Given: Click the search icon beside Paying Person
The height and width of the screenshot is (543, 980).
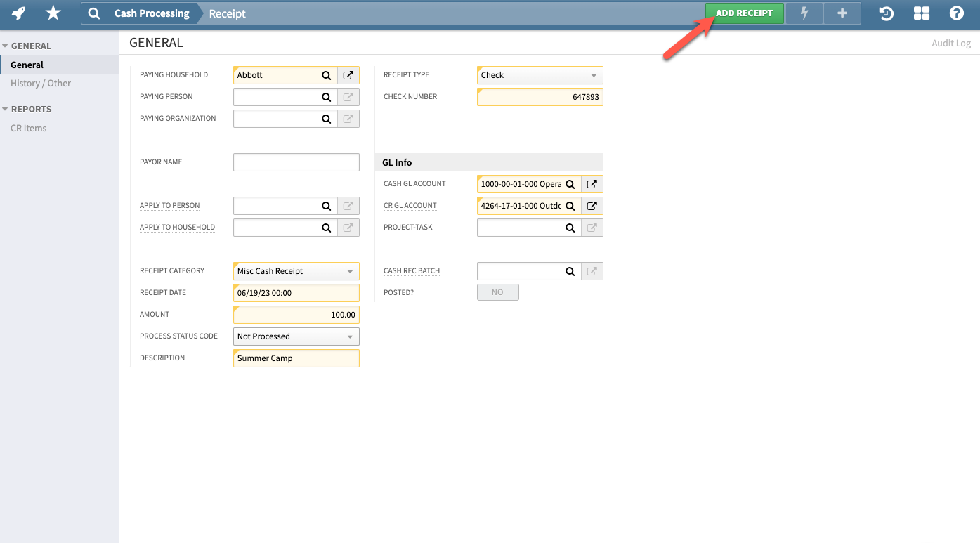Looking at the screenshot, I should tap(326, 96).
